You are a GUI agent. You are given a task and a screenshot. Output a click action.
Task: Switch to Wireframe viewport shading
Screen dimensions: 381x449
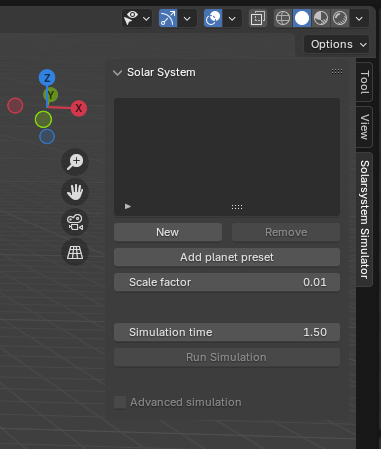pos(283,18)
